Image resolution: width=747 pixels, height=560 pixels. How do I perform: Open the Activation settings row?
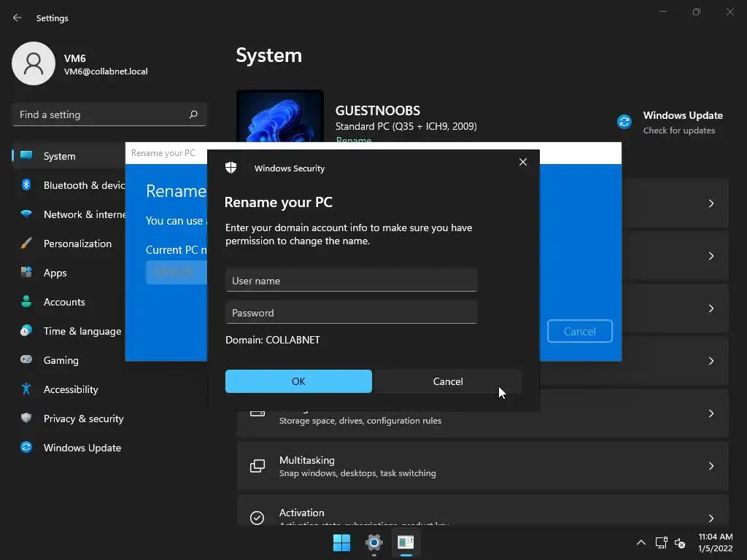point(483,510)
